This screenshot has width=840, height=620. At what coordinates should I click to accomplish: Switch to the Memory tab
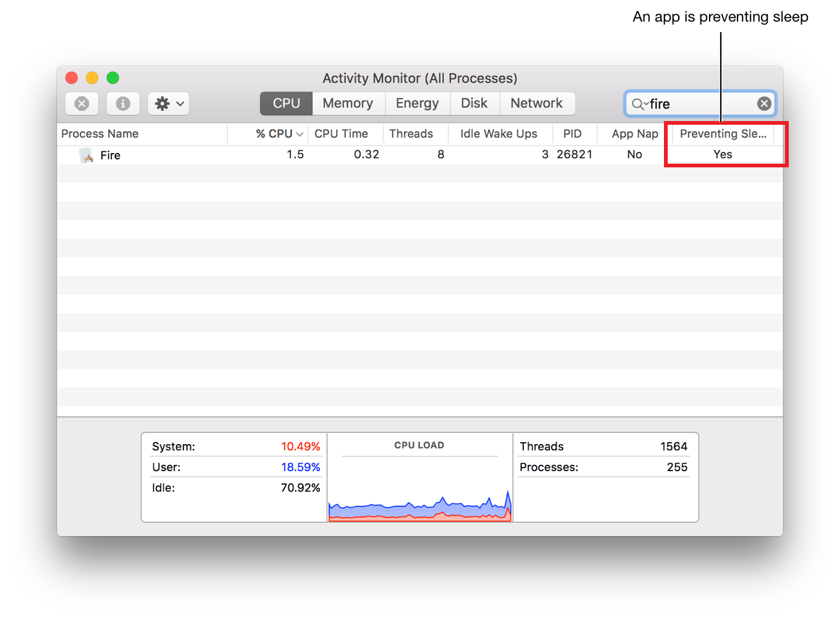[x=348, y=104]
